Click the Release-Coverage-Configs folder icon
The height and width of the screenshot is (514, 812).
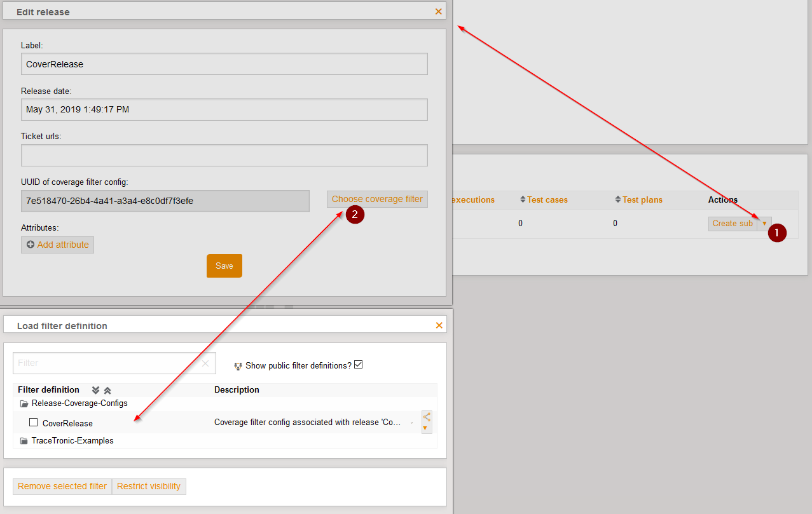pyautogui.click(x=24, y=403)
